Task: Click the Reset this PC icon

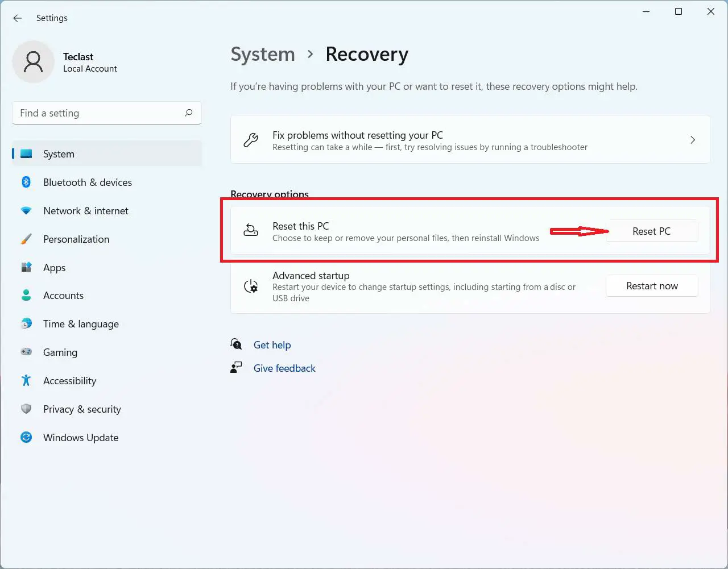Action: 251,230
